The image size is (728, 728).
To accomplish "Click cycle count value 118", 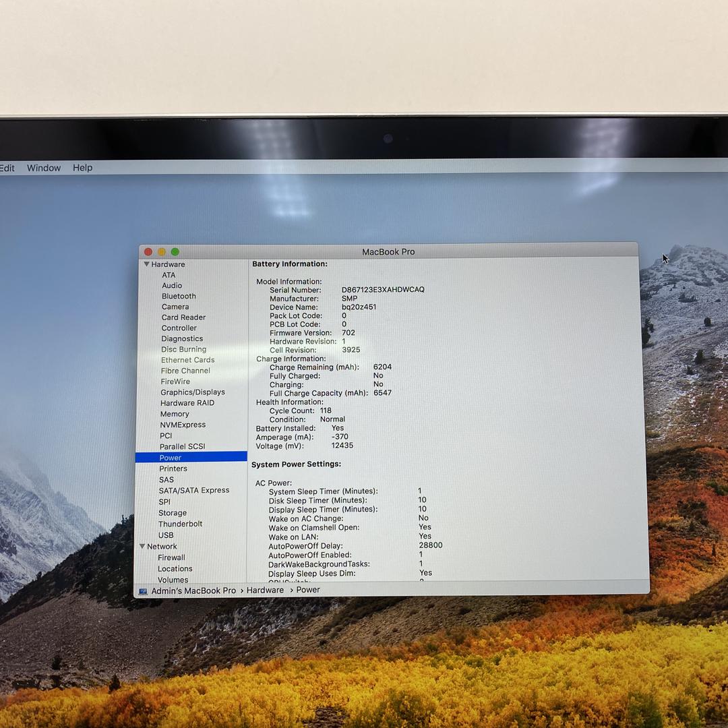I will point(326,411).
